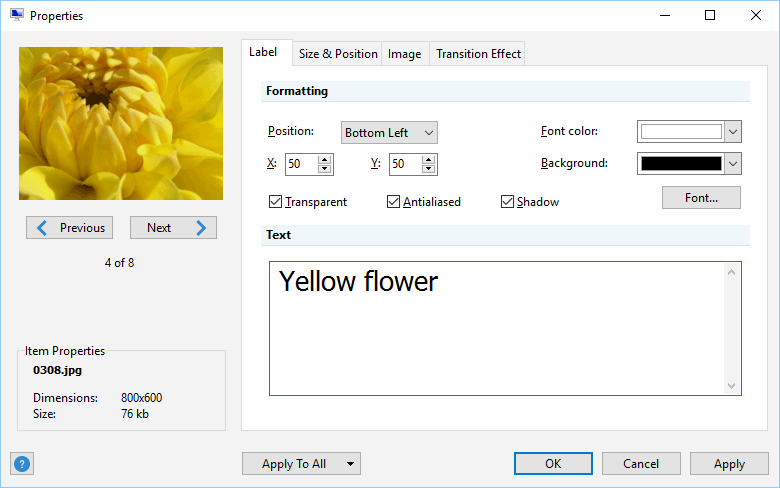Viewport: 780px width, 488px height.
Task: Open the Transition Effect tab
Action: click(478, 54)
